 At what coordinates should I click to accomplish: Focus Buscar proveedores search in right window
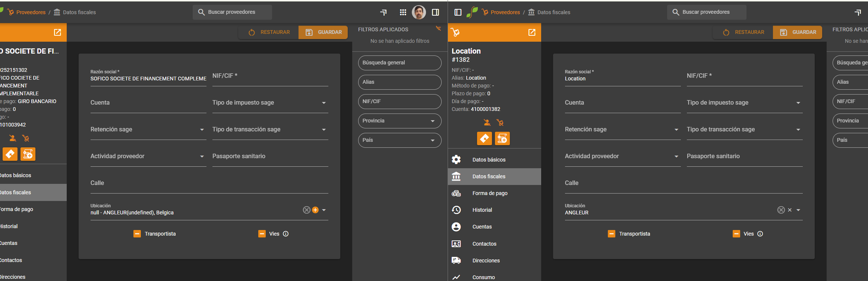pyautogui.click(x=707, y=12)
